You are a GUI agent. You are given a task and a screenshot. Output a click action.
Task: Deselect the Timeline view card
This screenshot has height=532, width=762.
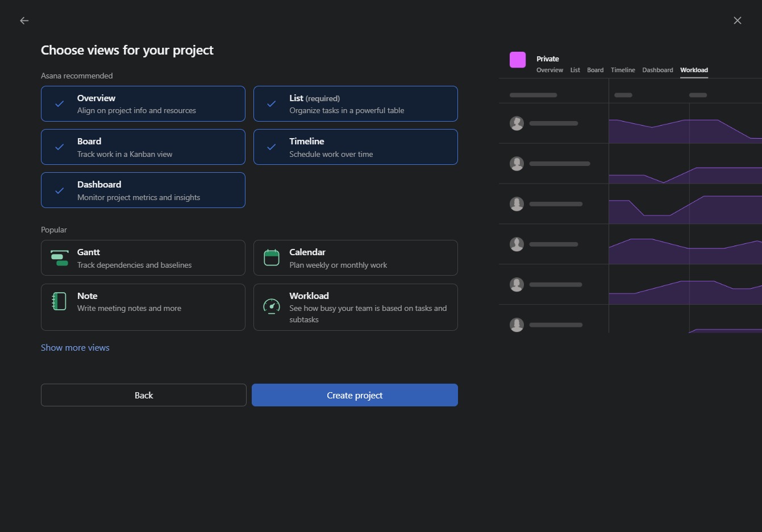[x=356, y=147]
